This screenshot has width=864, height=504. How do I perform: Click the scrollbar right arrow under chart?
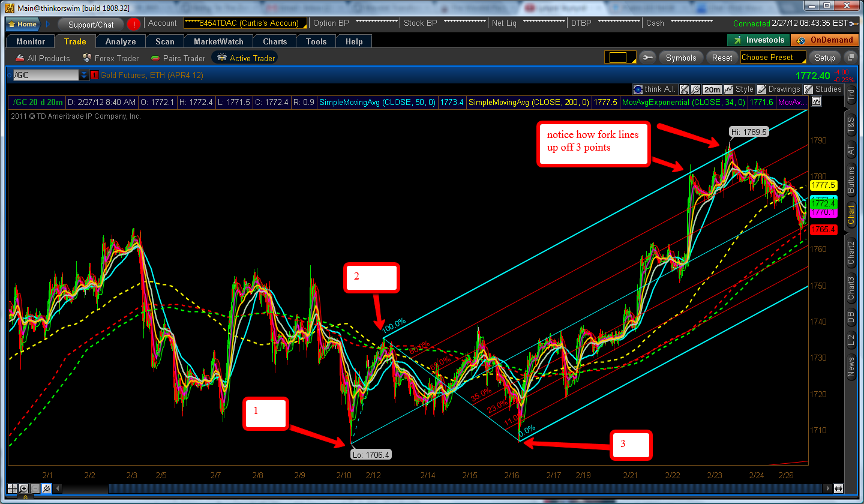point(828,488)
